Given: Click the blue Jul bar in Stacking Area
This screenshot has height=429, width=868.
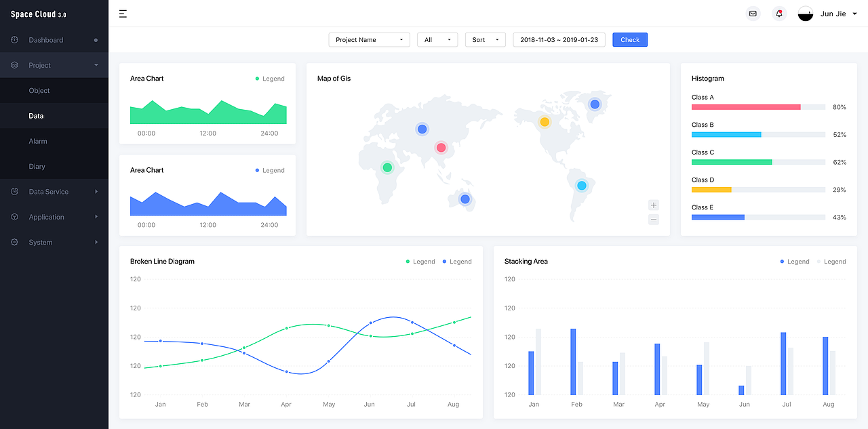Looking at the screenshot, I should (783, 364).
